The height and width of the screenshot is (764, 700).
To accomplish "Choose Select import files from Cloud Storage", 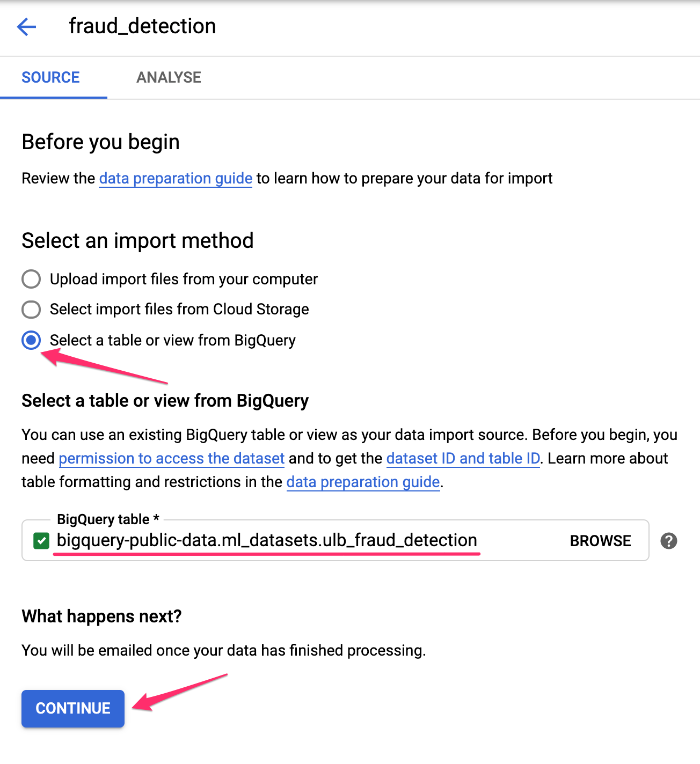I will point(31,309).
